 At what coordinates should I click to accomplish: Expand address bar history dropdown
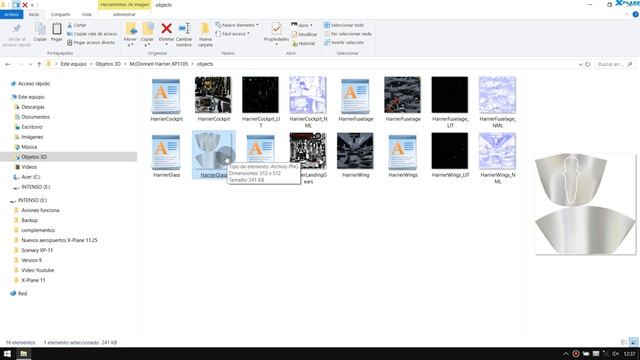[580, 64]
